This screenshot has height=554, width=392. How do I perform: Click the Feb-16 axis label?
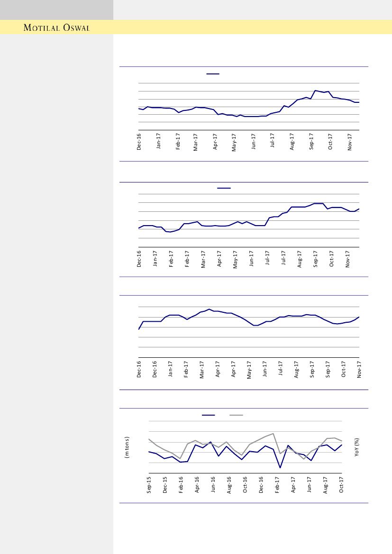[x=181, y=484]
